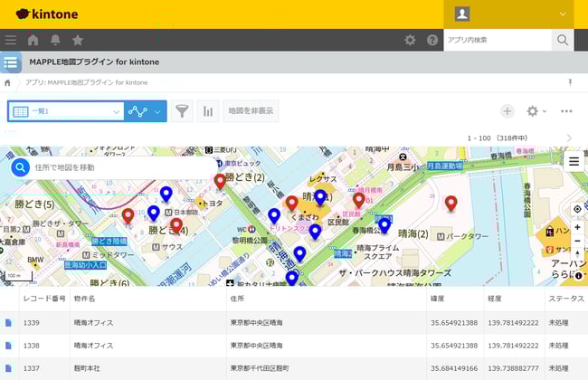Open the help question mark icon

coord(432,40)
